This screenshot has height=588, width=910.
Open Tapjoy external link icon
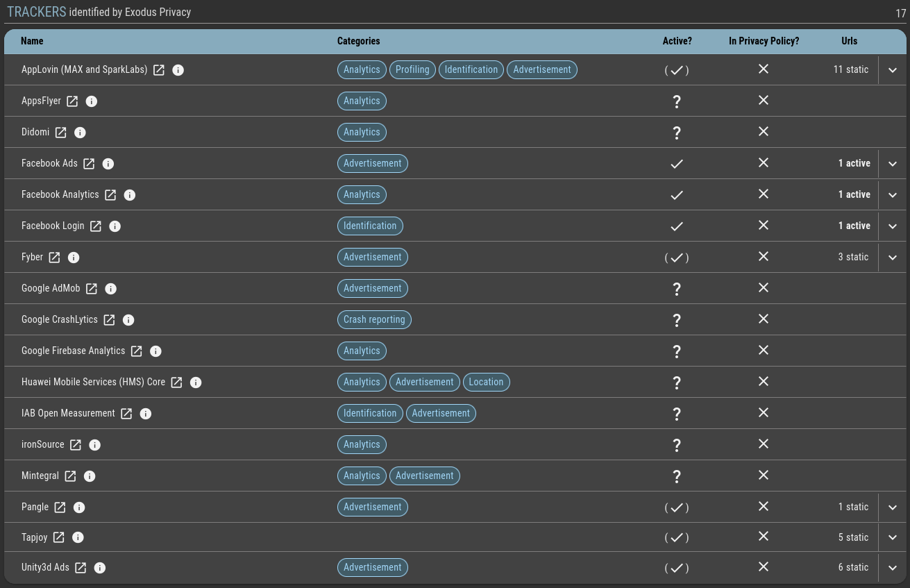[59, 537]
